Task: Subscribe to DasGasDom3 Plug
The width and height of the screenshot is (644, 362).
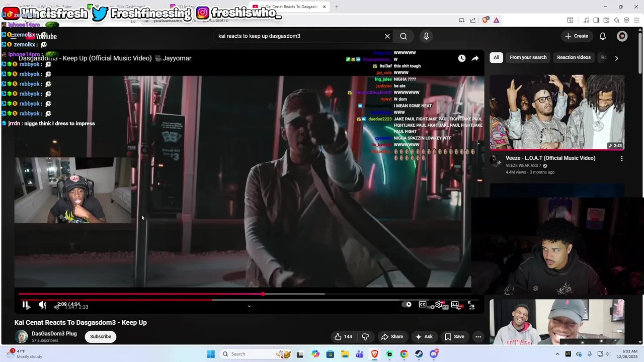Action: pyautogui.click(x=101, y=336)
